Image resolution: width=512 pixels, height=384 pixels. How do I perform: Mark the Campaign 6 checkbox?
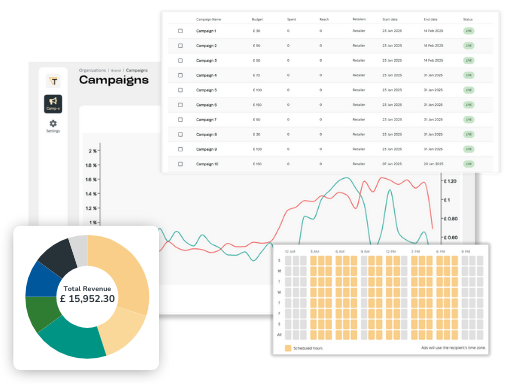tap(180, 105)
